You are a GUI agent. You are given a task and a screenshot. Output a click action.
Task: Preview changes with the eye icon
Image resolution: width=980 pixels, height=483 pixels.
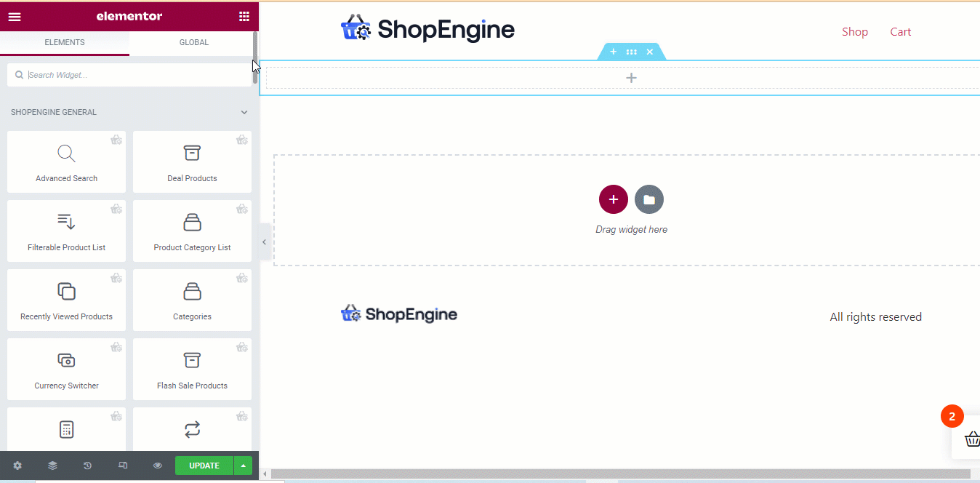[x=158, y=466]
